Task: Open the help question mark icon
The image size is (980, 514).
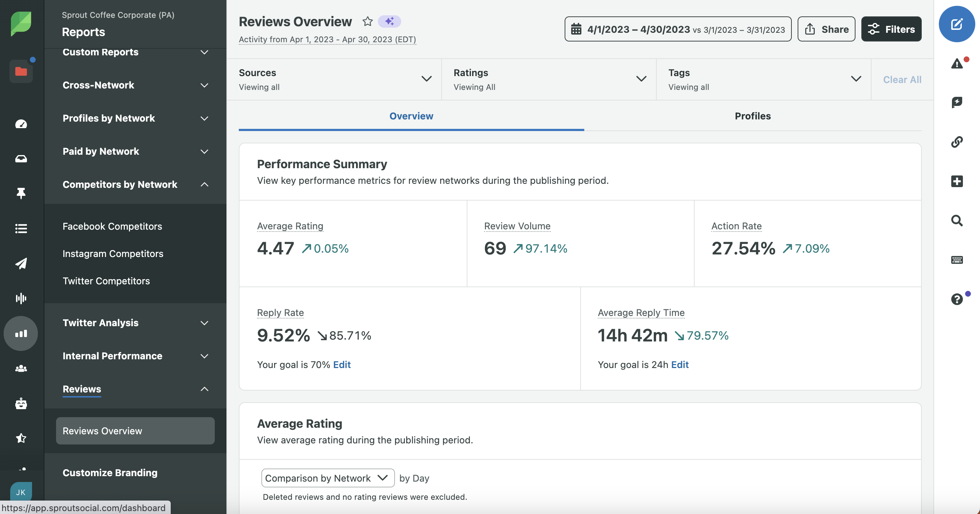Action: pos(956,299)
